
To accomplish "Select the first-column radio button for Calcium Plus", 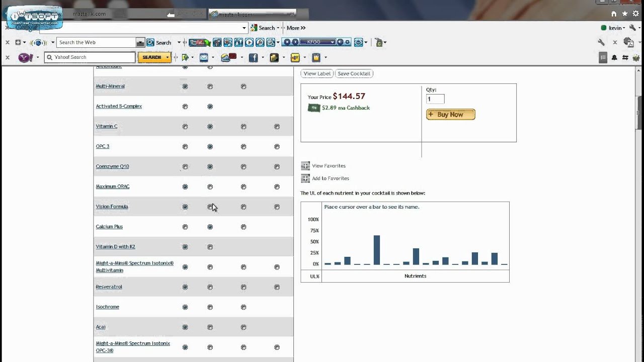I will click(x=185, y=227).
